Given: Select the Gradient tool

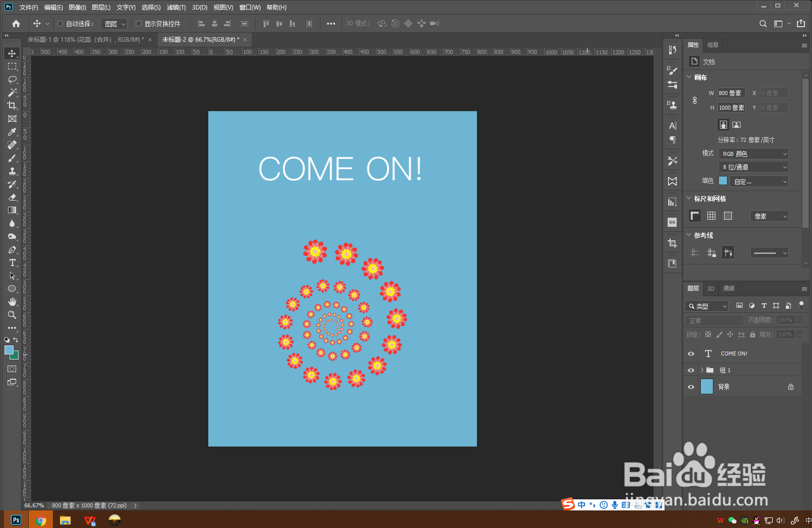Looking at the screenshot, I should click(x=12, y=210).
